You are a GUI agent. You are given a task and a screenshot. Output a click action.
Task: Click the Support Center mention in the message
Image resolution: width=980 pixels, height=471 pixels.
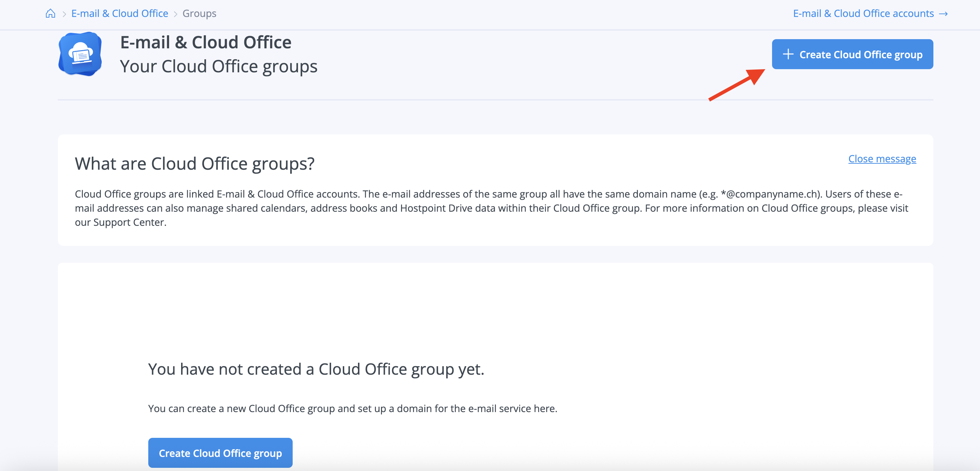[x=129, y=222]
